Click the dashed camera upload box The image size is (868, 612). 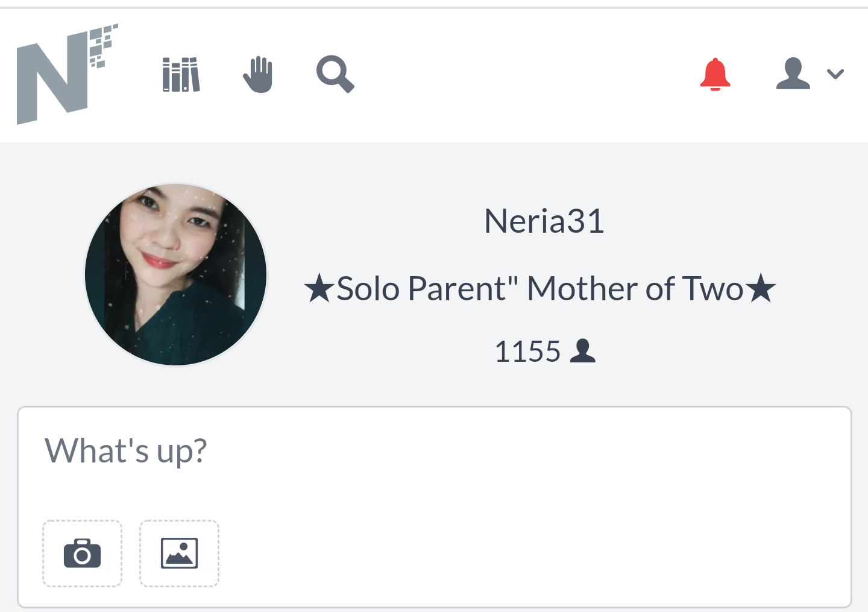(x=82, y=553)
